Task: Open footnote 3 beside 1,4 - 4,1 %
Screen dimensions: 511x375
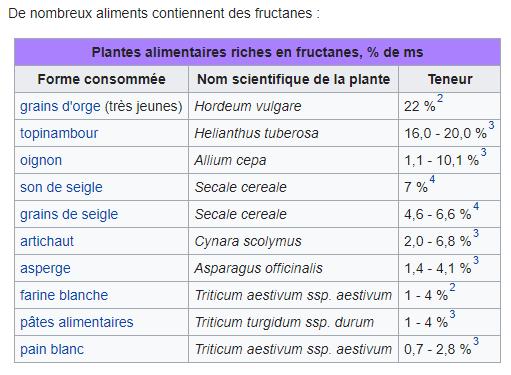Action: (x=476, y=260)
